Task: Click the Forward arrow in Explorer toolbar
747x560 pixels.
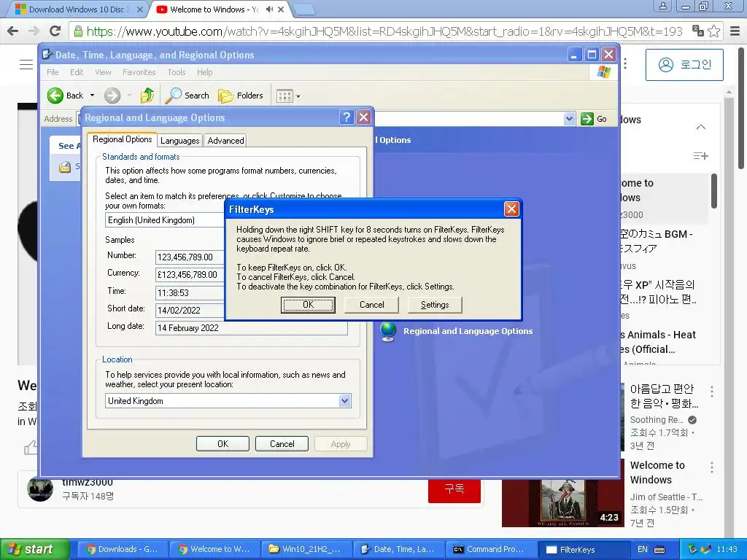Action: (112, 96)
